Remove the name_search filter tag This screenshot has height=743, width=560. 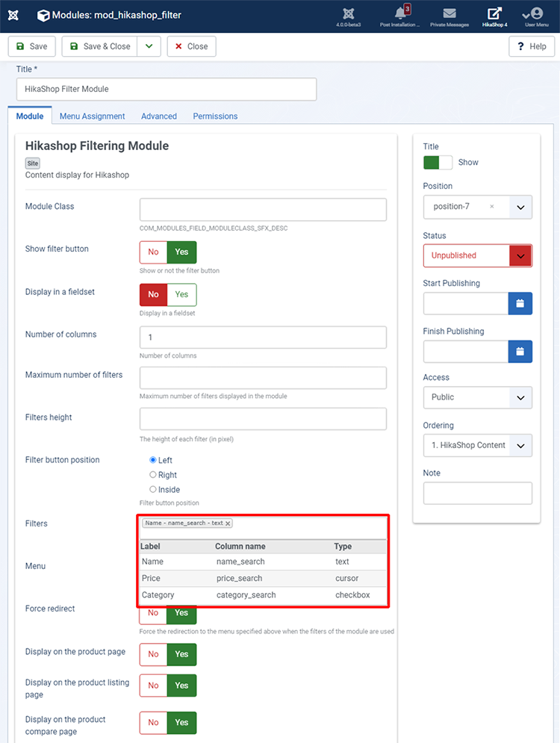point(228,523)
